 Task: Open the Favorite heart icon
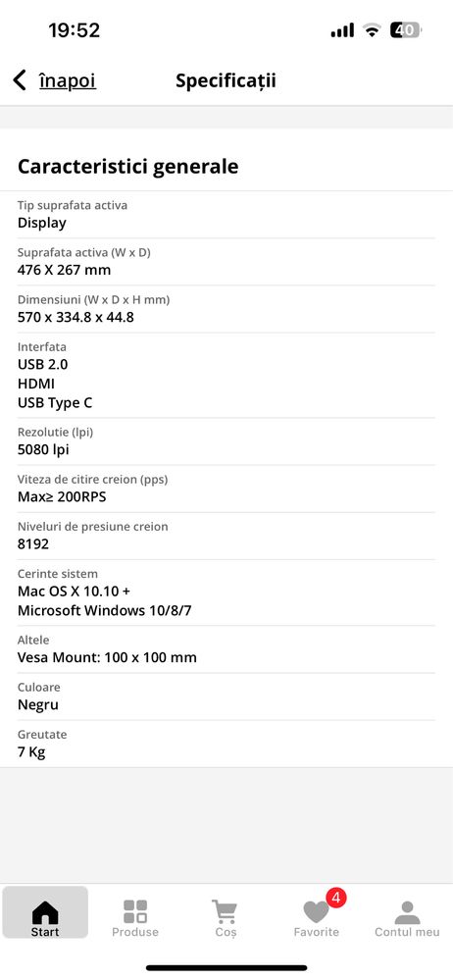pos(316,912)
